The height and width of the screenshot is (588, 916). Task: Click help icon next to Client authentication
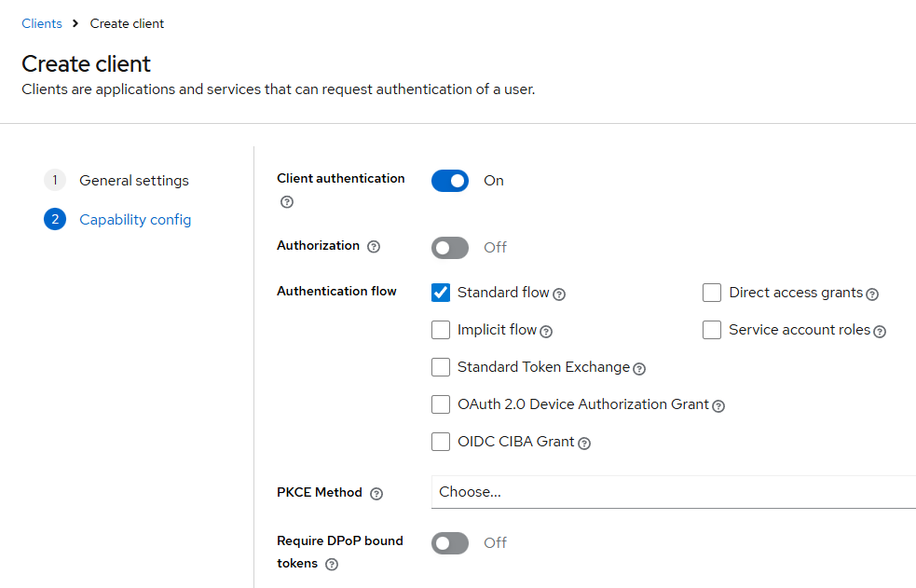287,202
